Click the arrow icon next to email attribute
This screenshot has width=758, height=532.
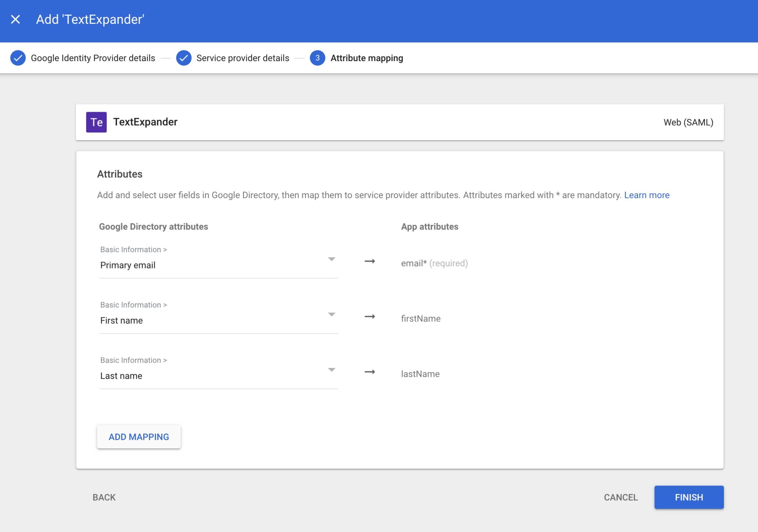[370, 261]
